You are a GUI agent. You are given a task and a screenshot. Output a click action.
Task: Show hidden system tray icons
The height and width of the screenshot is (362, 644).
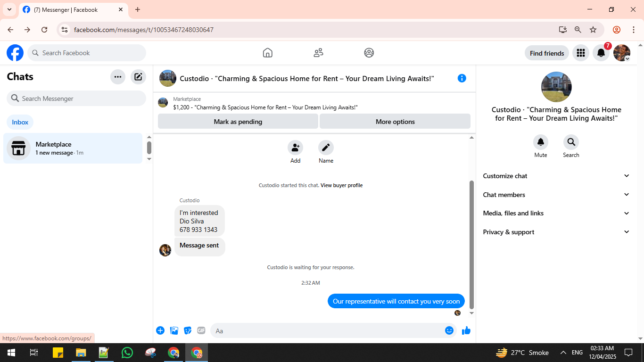pos(563,353)
